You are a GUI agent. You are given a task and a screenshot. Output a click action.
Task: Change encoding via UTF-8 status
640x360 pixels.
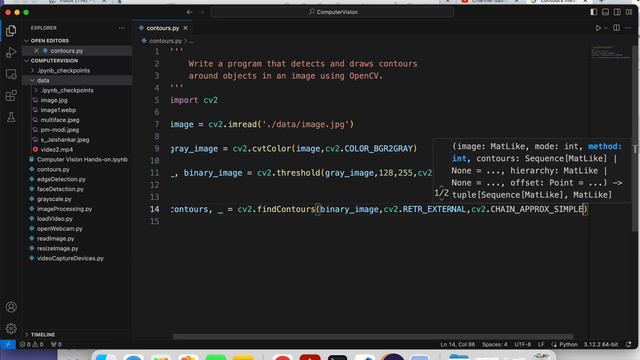point(522,344)
